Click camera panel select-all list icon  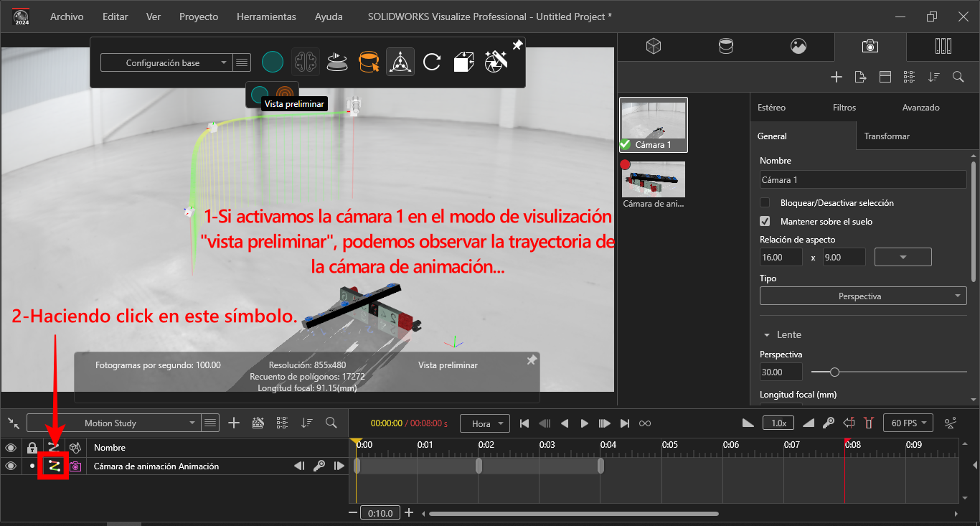pos(910,77)
